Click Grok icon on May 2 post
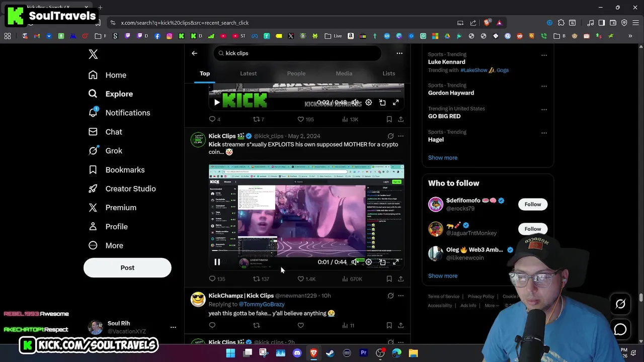 (x=390, y=136)
